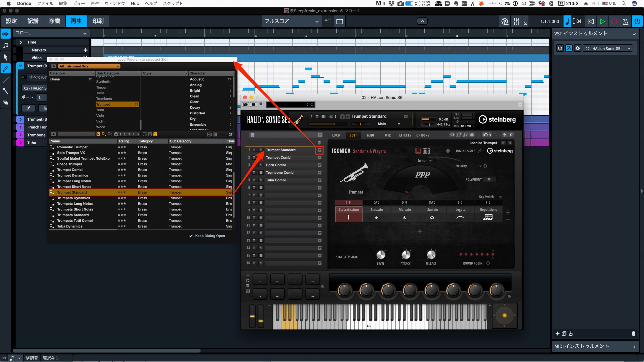
Task: Open load program dropdown for Trumpet Standard slot
Action: click(x=319, y=150)
